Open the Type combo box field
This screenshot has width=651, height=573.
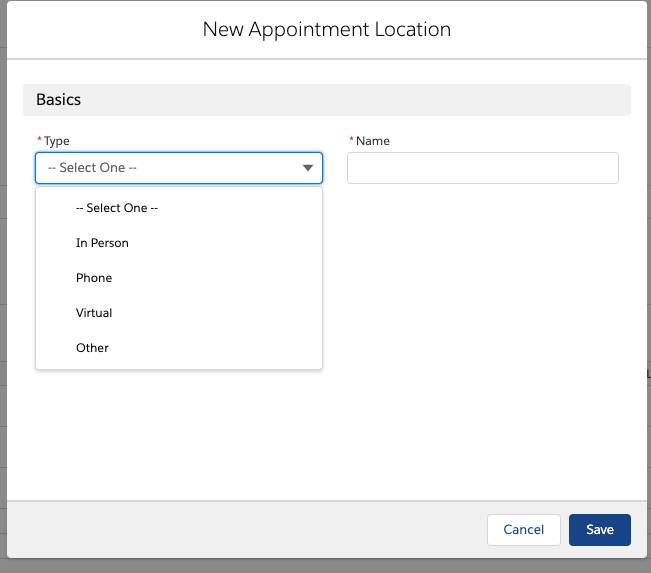click(x=179, y=168)
